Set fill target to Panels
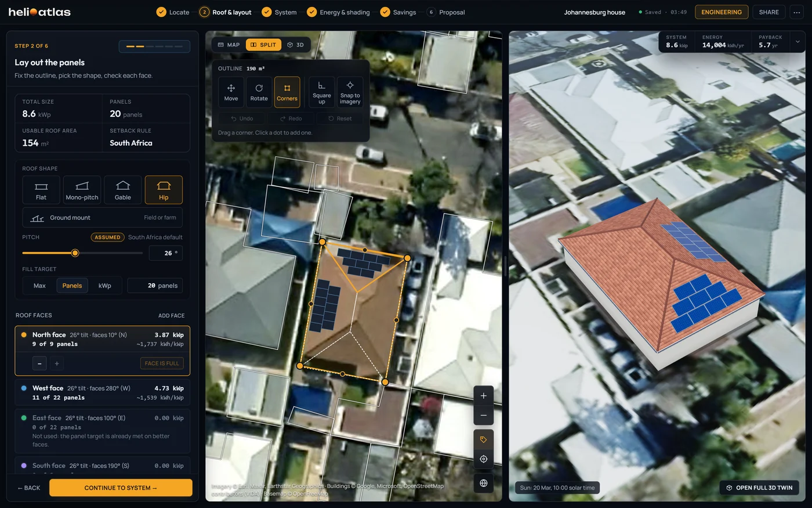 (72, 286)
